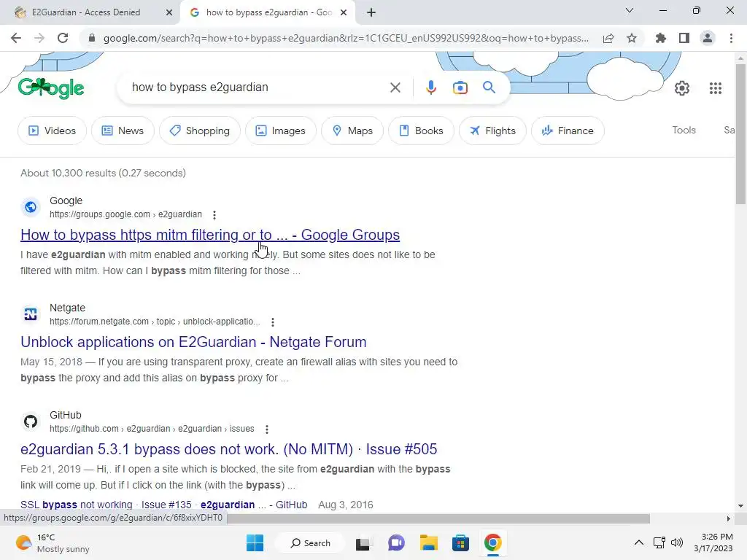View site info via padlock icon
The width and height of the screenshot is (747, 560).
tap(92, 38)
